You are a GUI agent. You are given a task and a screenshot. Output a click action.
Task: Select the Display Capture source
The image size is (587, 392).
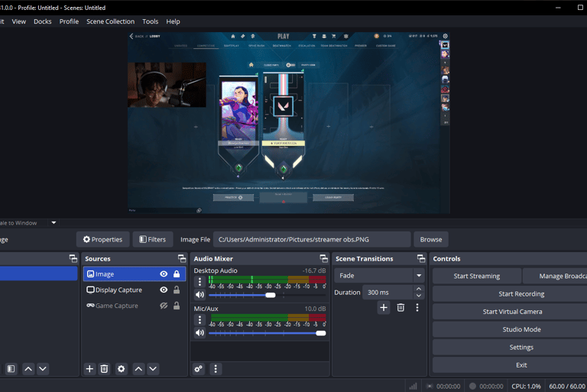118,290
